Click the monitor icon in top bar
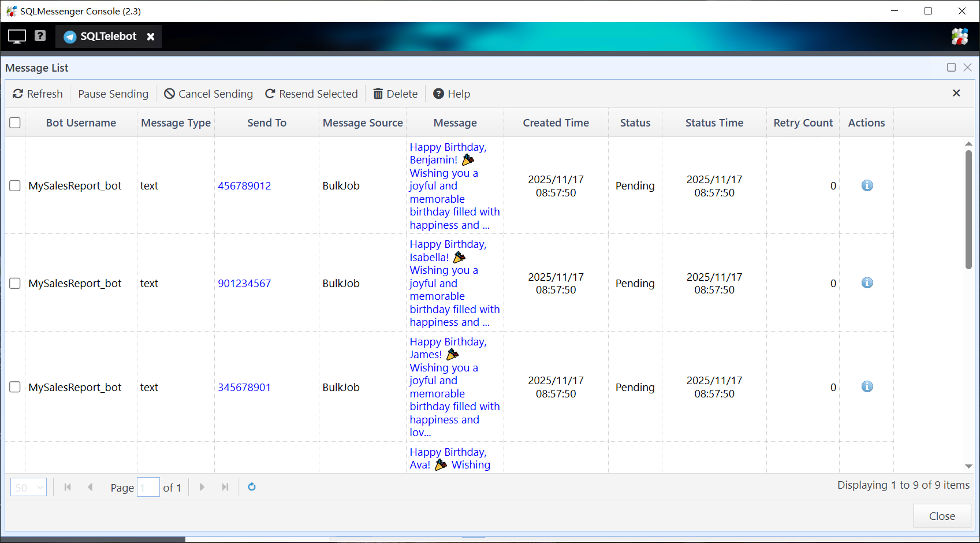 pos(17,36)
